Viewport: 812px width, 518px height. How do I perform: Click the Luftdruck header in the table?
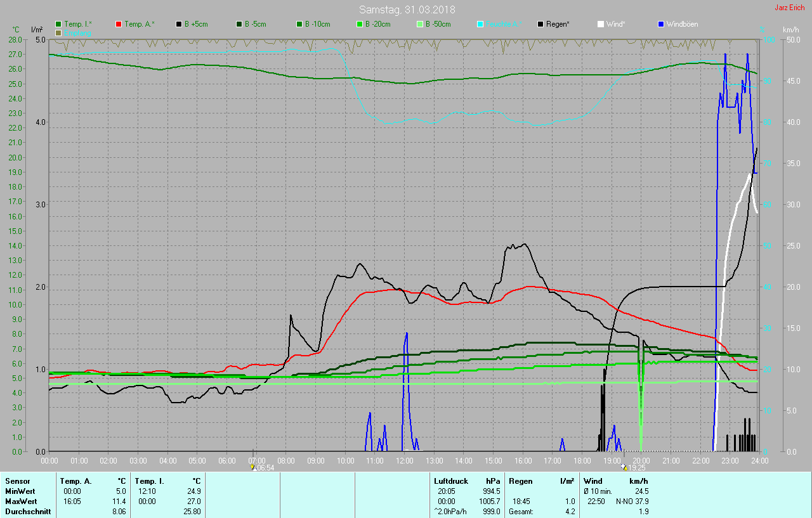450,481
